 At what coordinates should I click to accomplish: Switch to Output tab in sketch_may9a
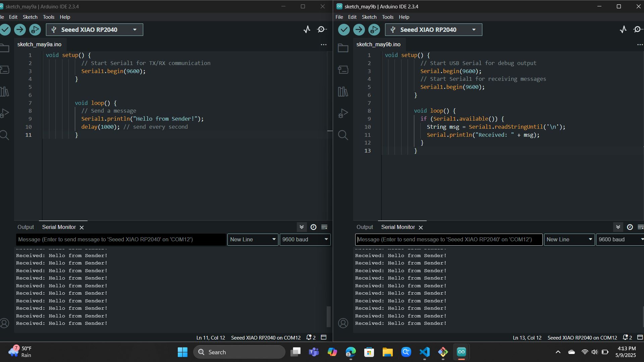[x=25, y=227]
